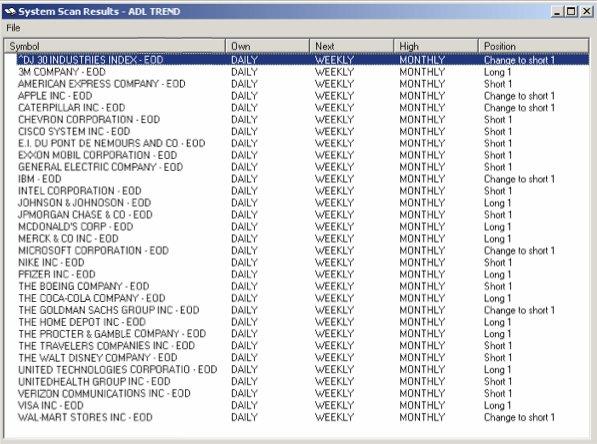
Task: Click WEEKLY in the Nike row
Action: pyautogui.click(x=334, y=262)
